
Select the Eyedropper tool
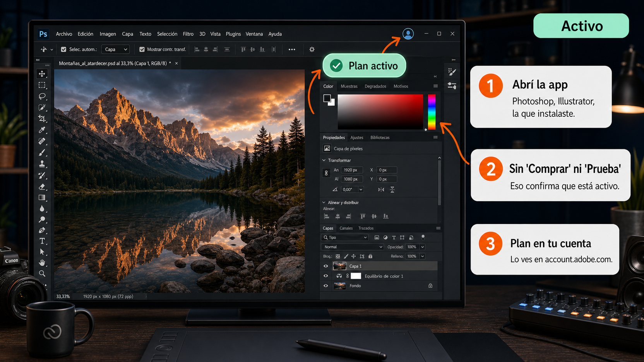(x=42, y=130)
